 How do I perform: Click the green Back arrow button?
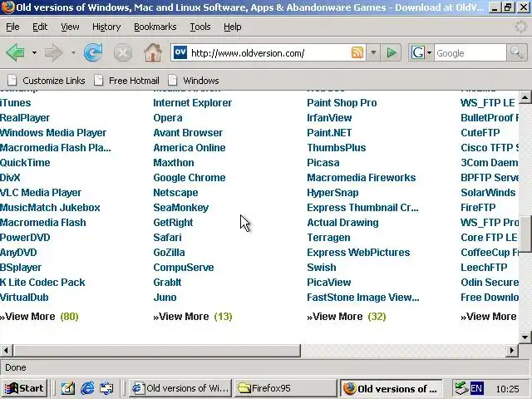(x=15, y=52)
